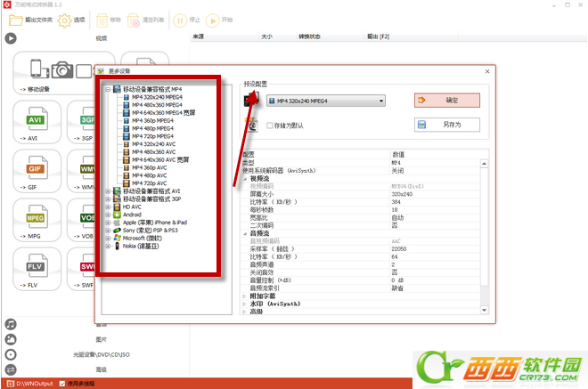
Task: Open the MP4 320x240 MPEG4 preset dropdown
Action: (x=326, y=101)
